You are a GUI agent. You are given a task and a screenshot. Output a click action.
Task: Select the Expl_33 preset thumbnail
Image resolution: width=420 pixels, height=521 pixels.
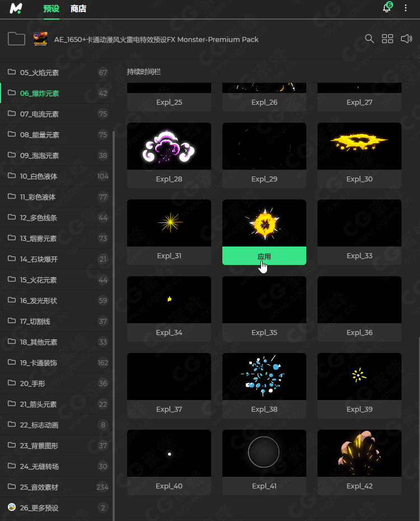click(360, 223)
